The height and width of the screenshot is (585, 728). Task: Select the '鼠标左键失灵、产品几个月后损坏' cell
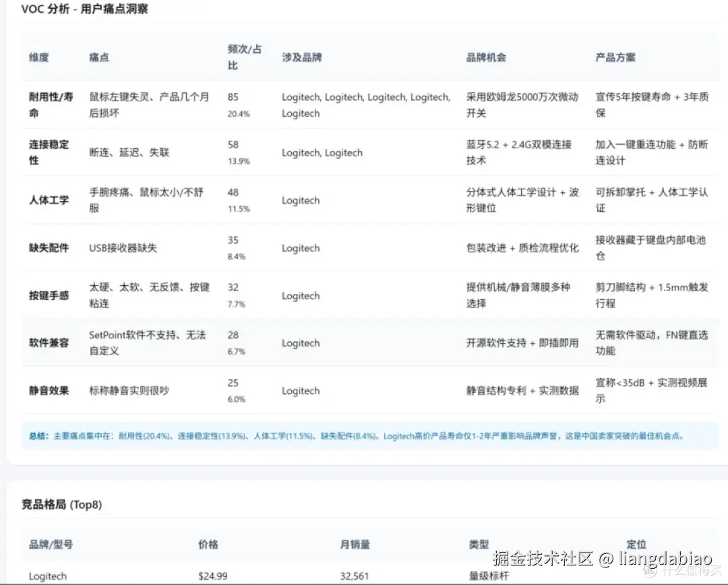(149, 105)
